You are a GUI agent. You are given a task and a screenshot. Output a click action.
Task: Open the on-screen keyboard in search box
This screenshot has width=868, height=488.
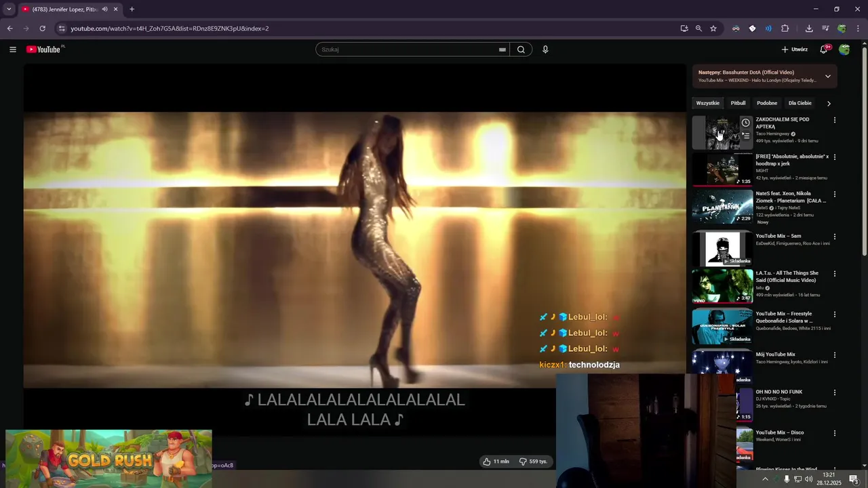coord(502,49)
